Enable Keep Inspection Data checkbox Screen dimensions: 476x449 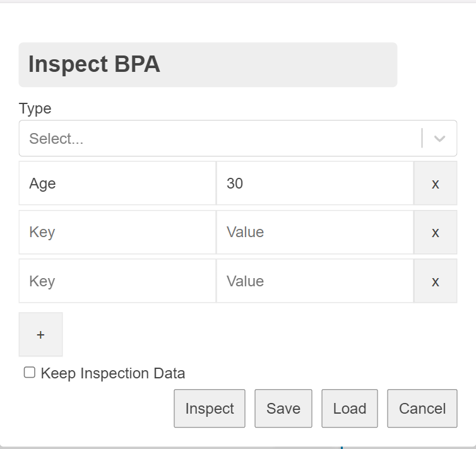click(x=30, y=373)
